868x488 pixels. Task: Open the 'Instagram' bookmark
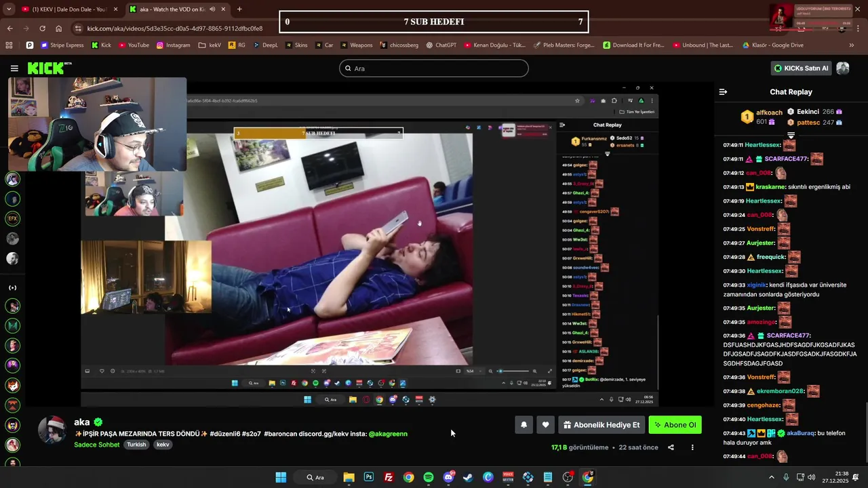(173, 45)
